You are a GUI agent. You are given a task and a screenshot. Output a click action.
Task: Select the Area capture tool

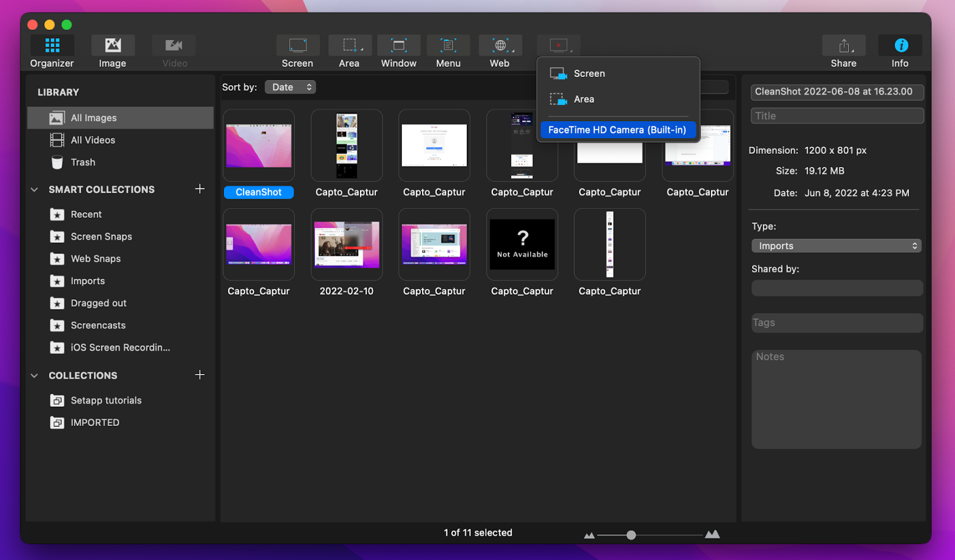pyautogui.click(x=349, y=49)
